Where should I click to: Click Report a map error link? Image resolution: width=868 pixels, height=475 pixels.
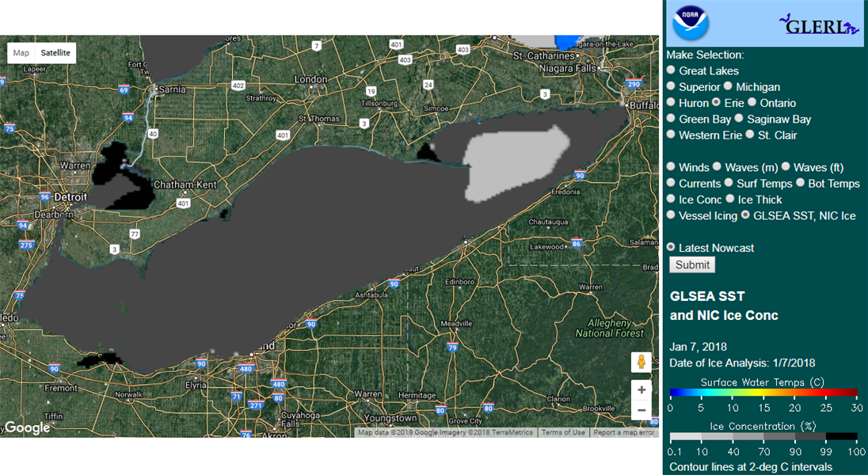(623, 432)
